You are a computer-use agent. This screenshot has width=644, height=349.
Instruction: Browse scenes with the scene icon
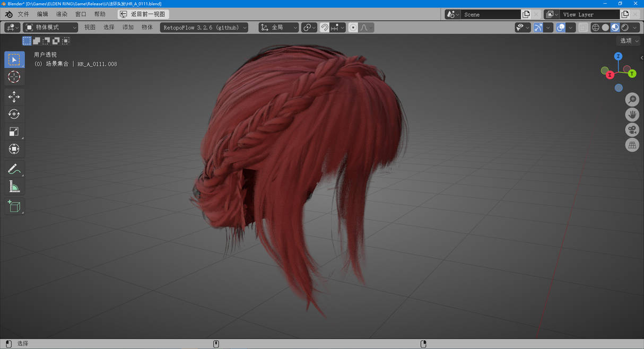[x=452, y=14]
